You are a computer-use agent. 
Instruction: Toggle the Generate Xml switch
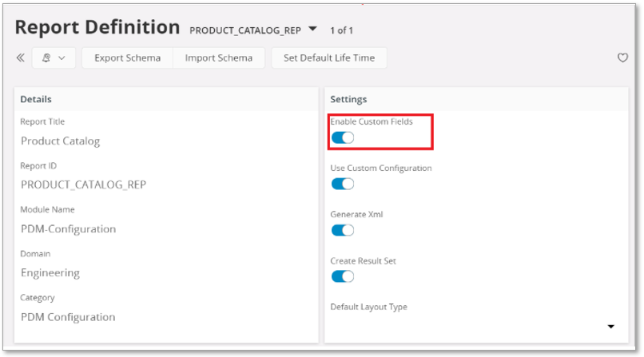click(x=342, y=230)
